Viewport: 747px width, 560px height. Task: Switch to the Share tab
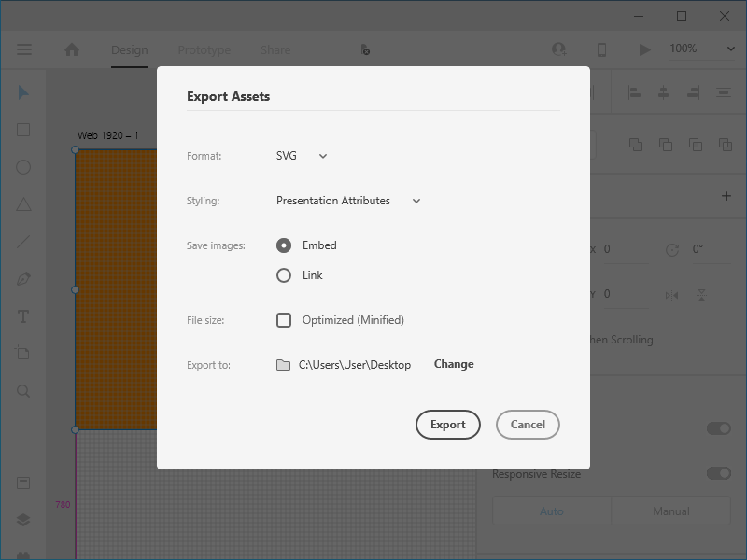275,49
